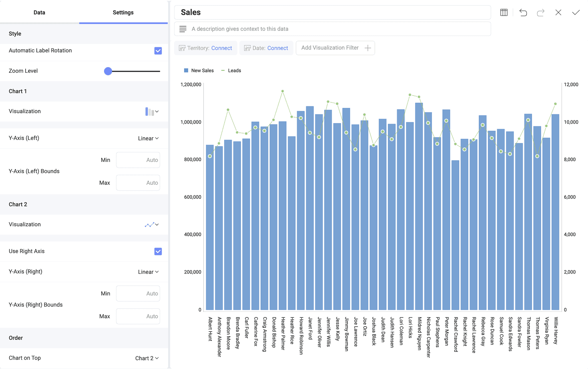
Task: Click Y-Axis (Right) Bounds Max field
Action: coord(138,316)
